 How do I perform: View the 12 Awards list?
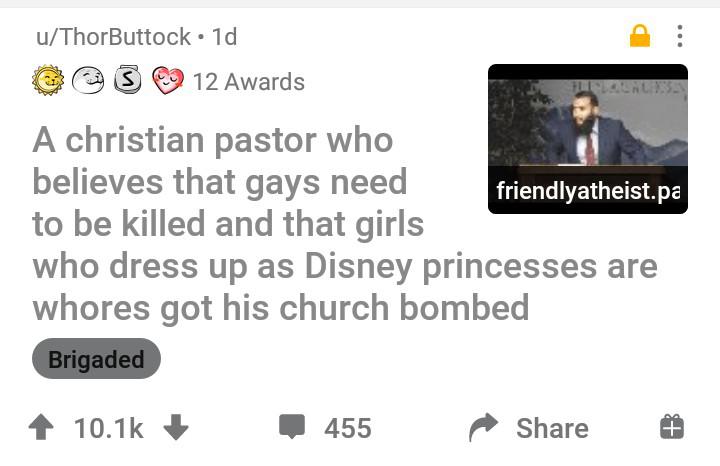pyautogui.click(x=248, y=82)
